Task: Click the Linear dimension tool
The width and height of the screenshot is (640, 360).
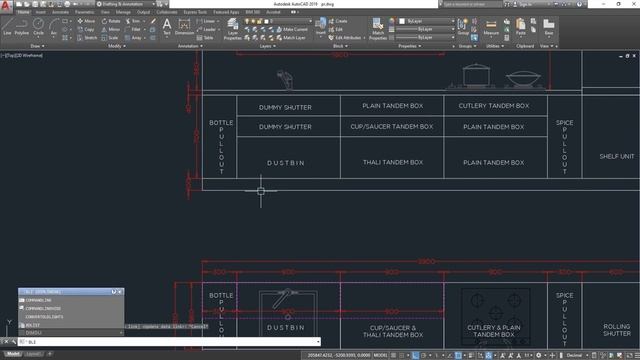Action: point(207,21)
